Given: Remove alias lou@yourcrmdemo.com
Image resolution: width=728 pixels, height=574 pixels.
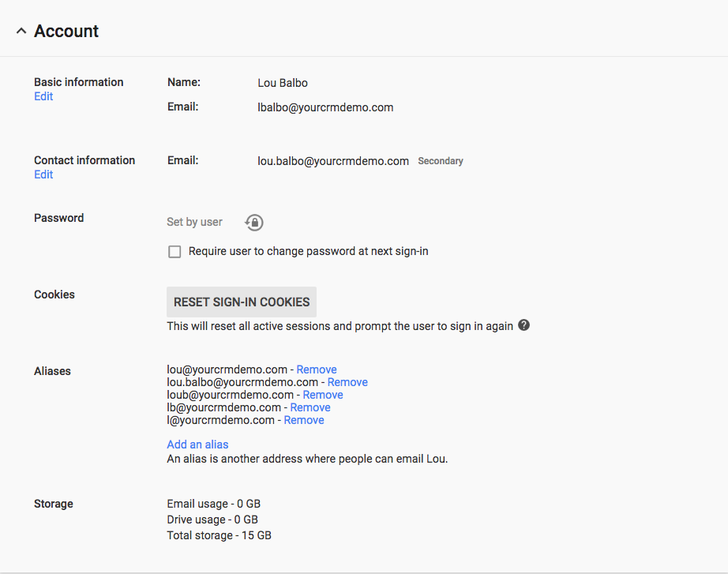Looking at the screenshot, I should point(317,370).
